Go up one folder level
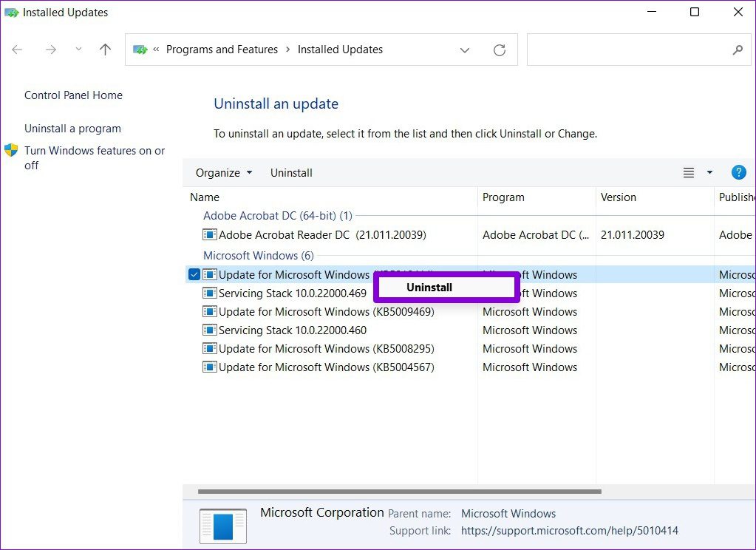The width and height of the screenshot is (756, 550). (105, 50)
